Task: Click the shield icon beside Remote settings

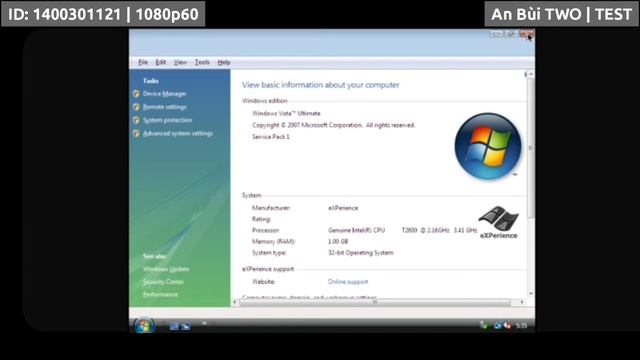Action: (x=136, y=107)
